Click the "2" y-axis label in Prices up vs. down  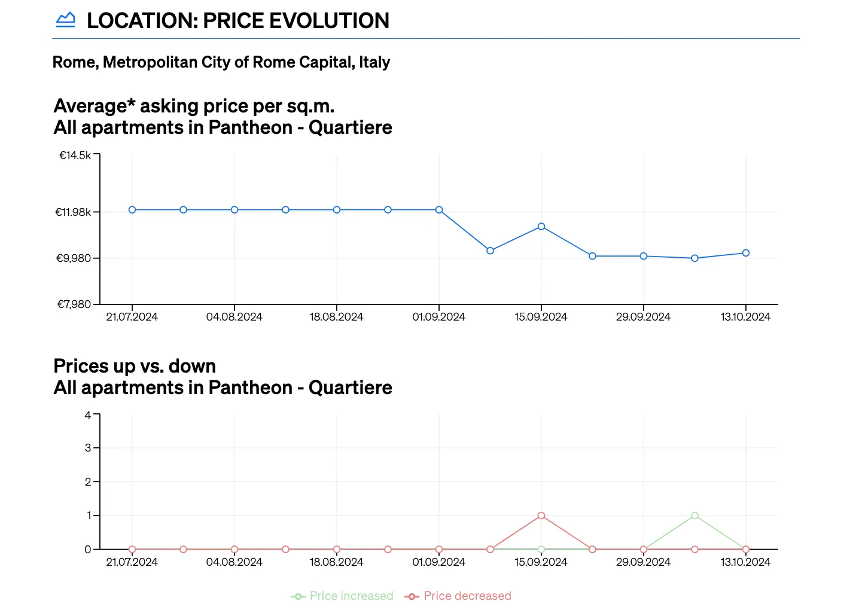(88, 482)
